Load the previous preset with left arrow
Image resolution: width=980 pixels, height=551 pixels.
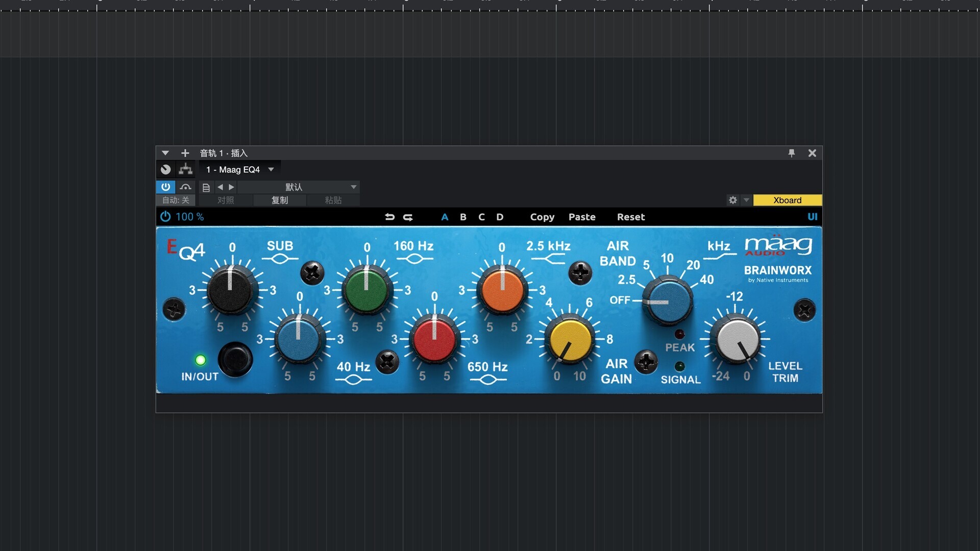tap(220, 187)
